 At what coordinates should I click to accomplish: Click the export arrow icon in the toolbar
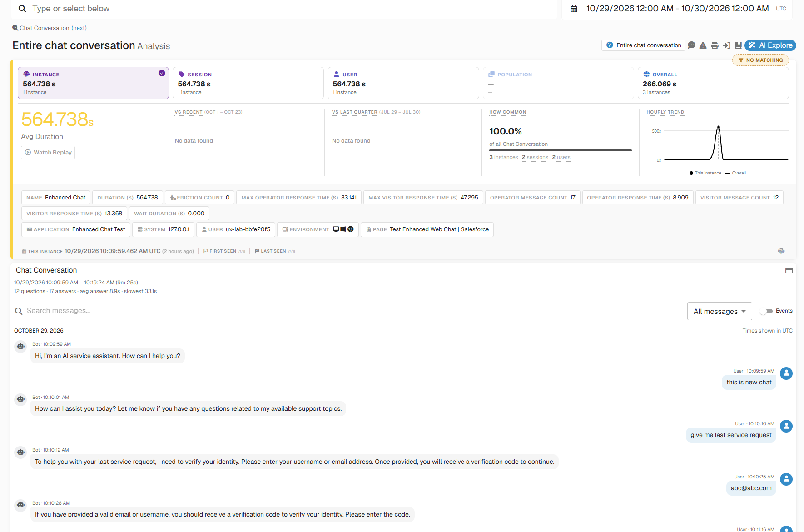tap(726, 45)
